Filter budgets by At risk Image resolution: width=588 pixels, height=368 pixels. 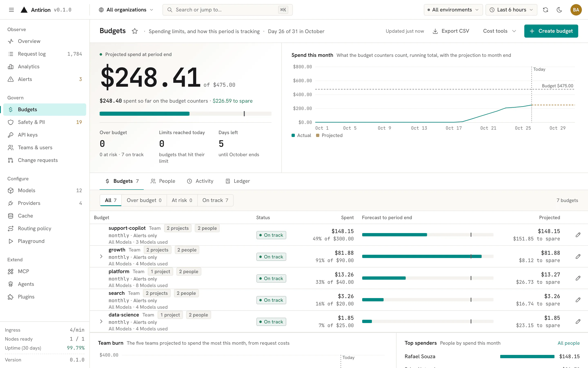point(182,200)
